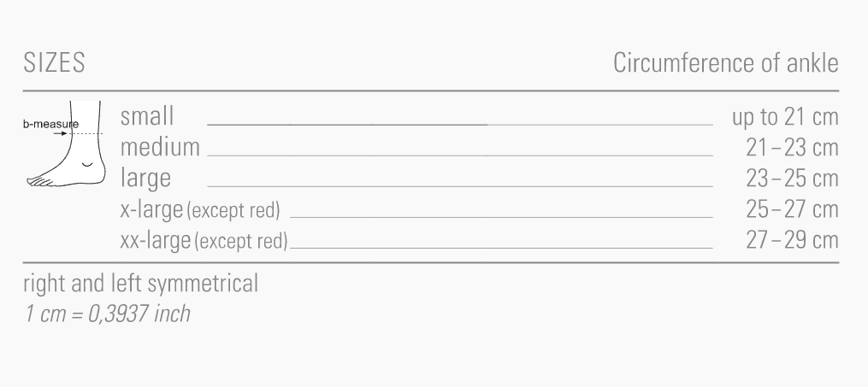
Task: Click the 27–29 cm measurement
Action: point(791,240)
